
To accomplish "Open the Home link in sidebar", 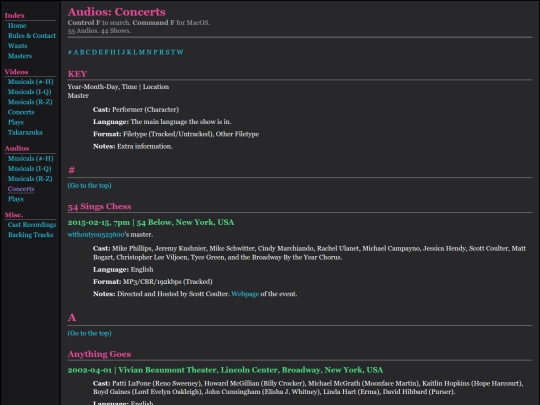I will coord(17,25).
